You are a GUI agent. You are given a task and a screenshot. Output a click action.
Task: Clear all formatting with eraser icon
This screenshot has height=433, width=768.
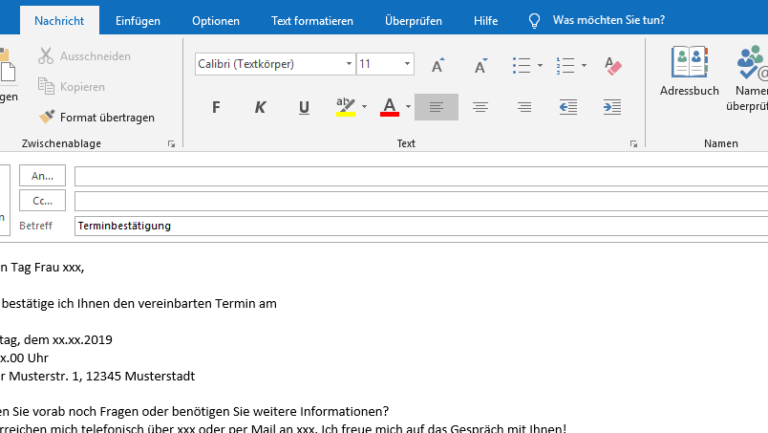612,65
